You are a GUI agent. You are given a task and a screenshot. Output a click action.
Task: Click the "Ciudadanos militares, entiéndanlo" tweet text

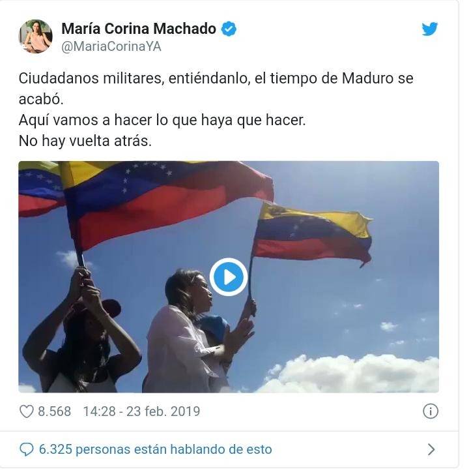pyautogui.click(x=135, y=79)
